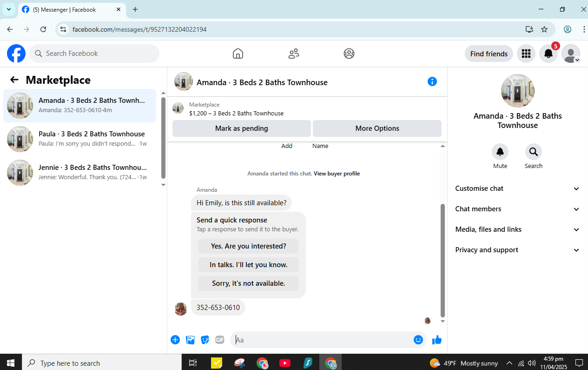Show hidden system tray icons
The height and width of the screenshot is (370, 588).
(x=509, y=363)
